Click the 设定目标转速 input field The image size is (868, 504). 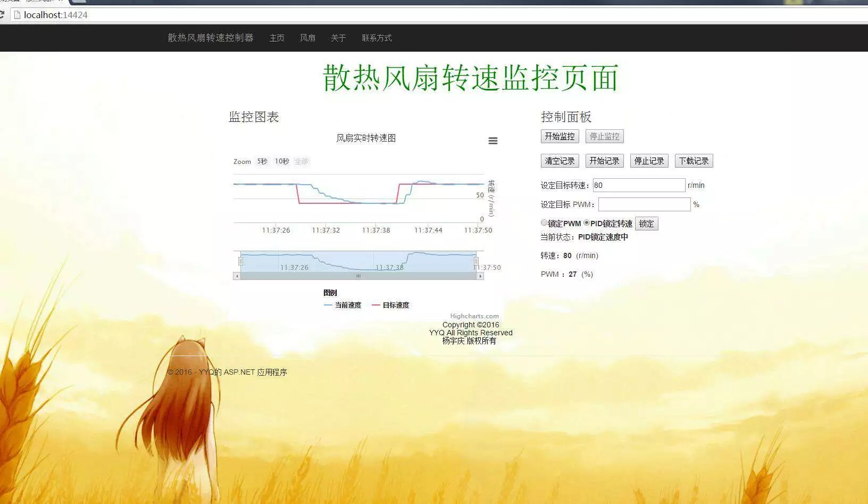(639, 185)
